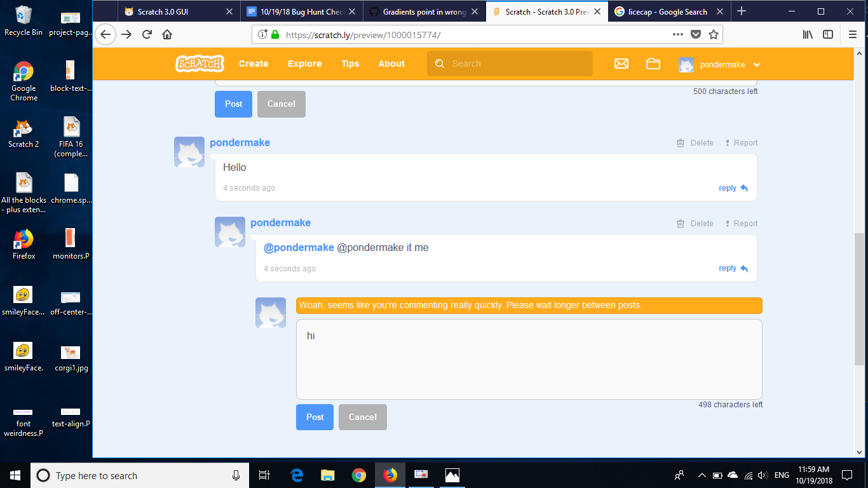Image resolution: width=868 pixels, height=488 pixels.
Task: Open the messages envelope icon
Action: click(x=621, y=64)
